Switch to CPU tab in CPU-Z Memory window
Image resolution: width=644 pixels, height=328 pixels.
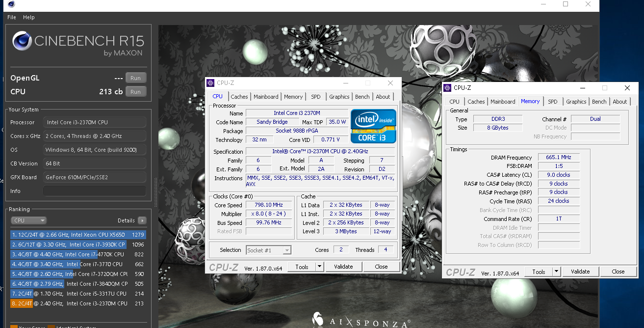(x=455, y=102)
